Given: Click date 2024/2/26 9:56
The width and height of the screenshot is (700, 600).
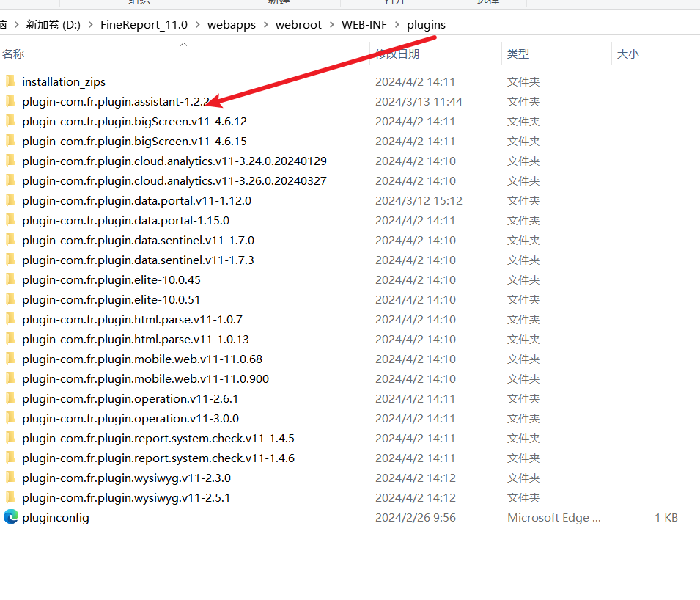Looking at the screenshot, I should click(416, 517).
